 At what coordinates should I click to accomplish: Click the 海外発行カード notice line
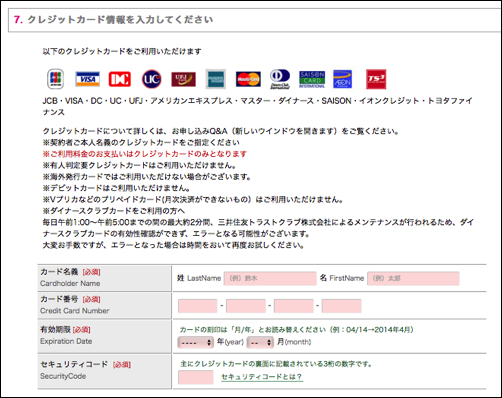[x=147, y=177]
